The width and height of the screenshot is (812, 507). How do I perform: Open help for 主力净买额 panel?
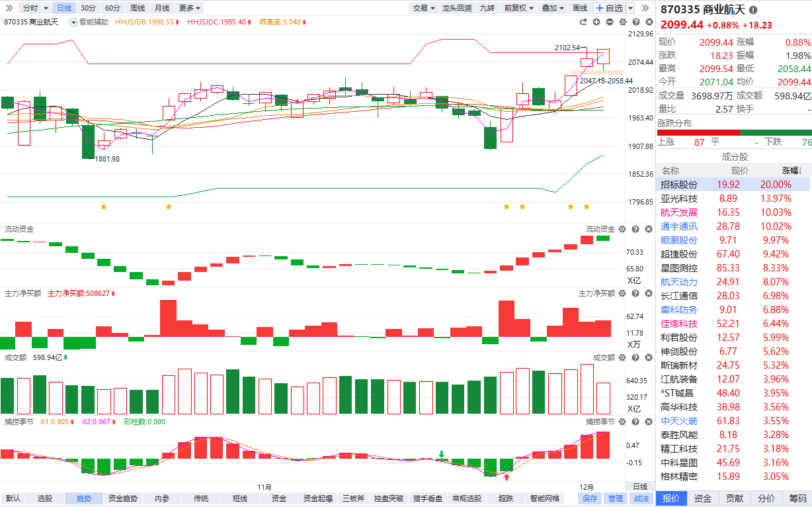pyautogui.click(x=635, y=293)
